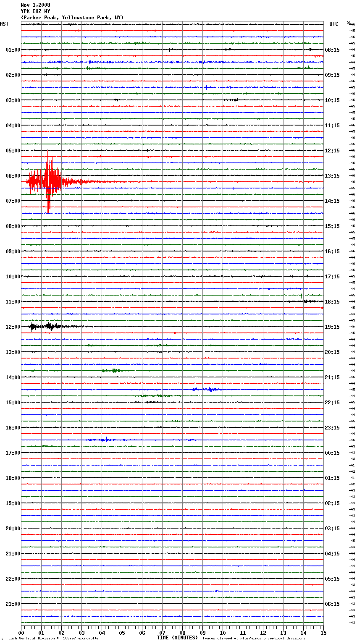Select the 20:00 MST time label
This screenshot has width=357, height=644.
pyautogui.click(x=13, y=529)
